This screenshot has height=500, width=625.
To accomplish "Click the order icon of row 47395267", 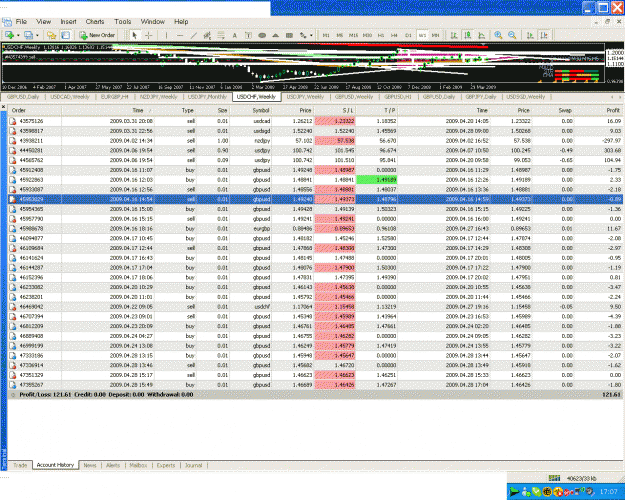I will [x=13, y=385].
